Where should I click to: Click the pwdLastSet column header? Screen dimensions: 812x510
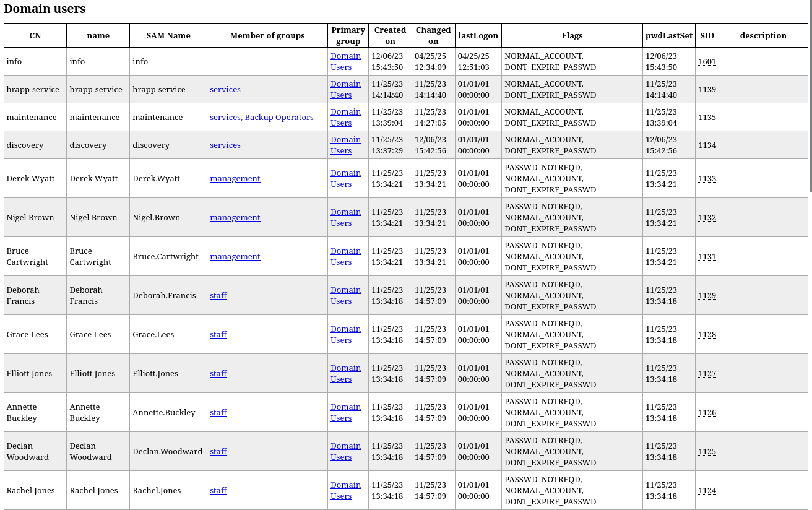(669, 35)
